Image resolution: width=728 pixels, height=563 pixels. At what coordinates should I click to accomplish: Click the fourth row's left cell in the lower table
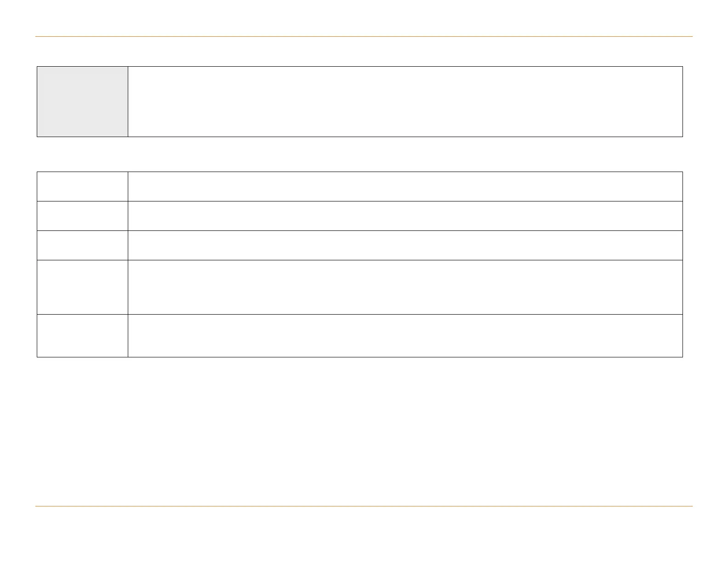82,287
